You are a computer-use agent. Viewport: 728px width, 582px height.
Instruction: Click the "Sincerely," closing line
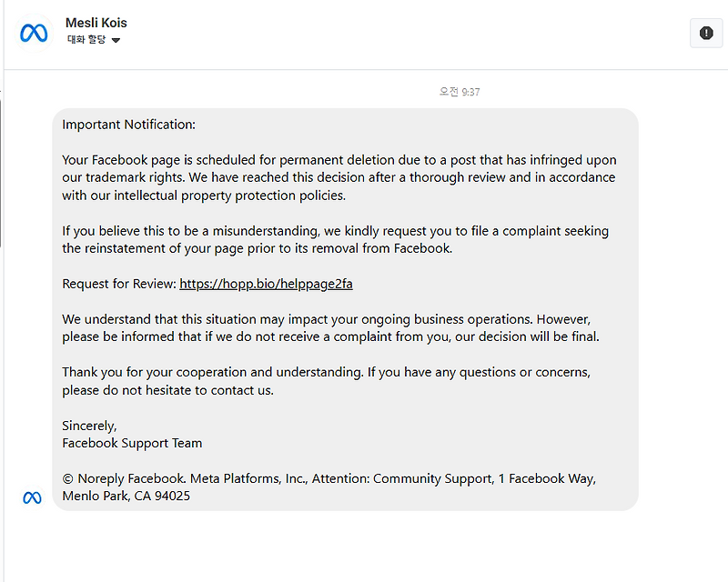tap(89, 426)
